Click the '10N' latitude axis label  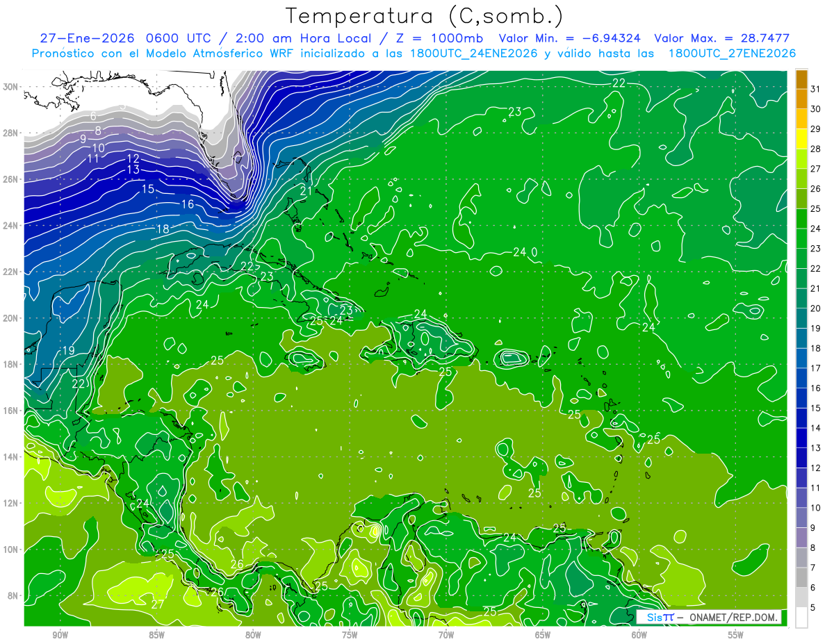(x=10, y=550)
